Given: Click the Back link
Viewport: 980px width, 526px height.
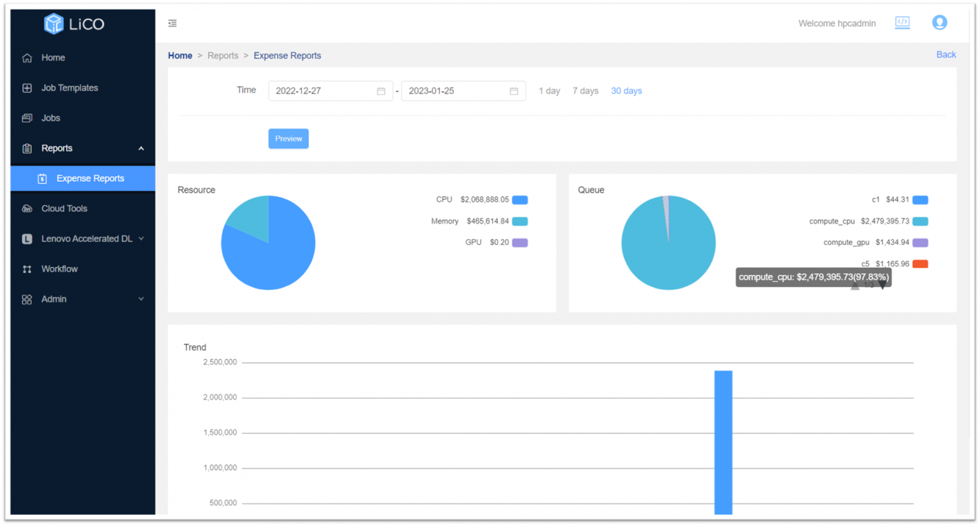Looking at the screenshot, I should click(946, 55).
